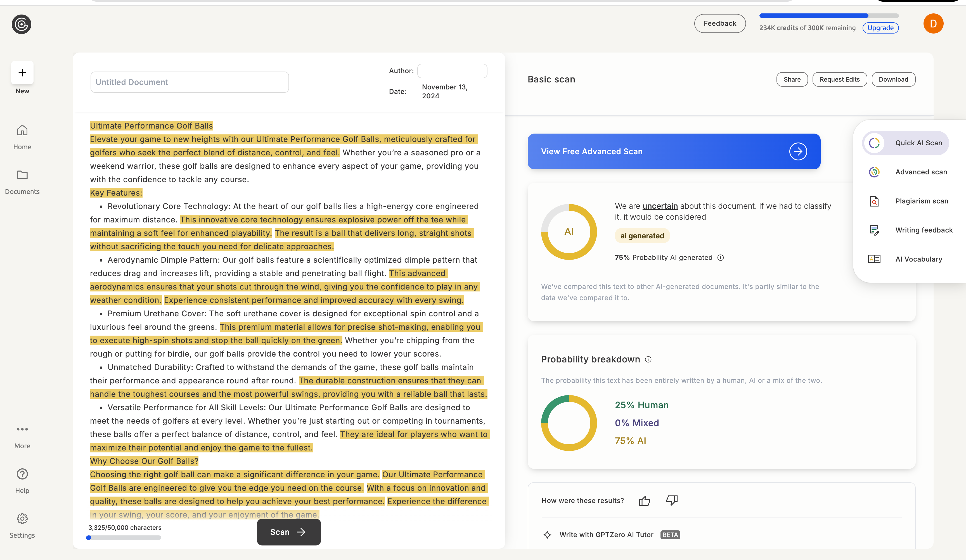The width and height of the screenshot is (966, 560).
Task: Click the Untitled Document title field
Action: coord(189,82)
